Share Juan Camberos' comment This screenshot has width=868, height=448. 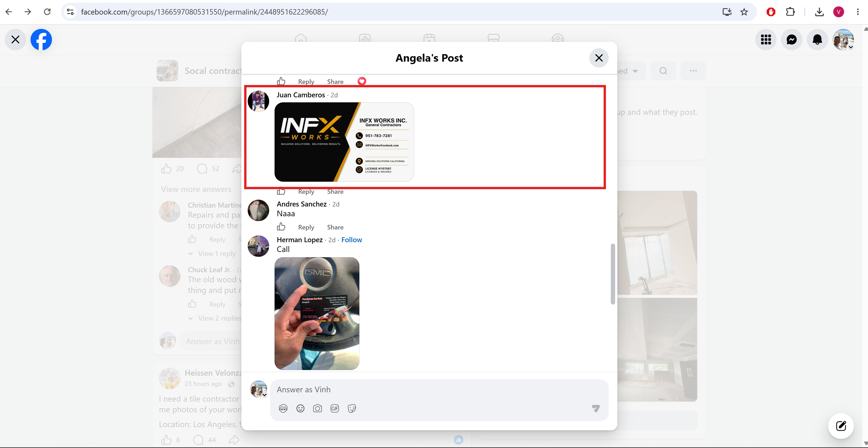point(335,192)
